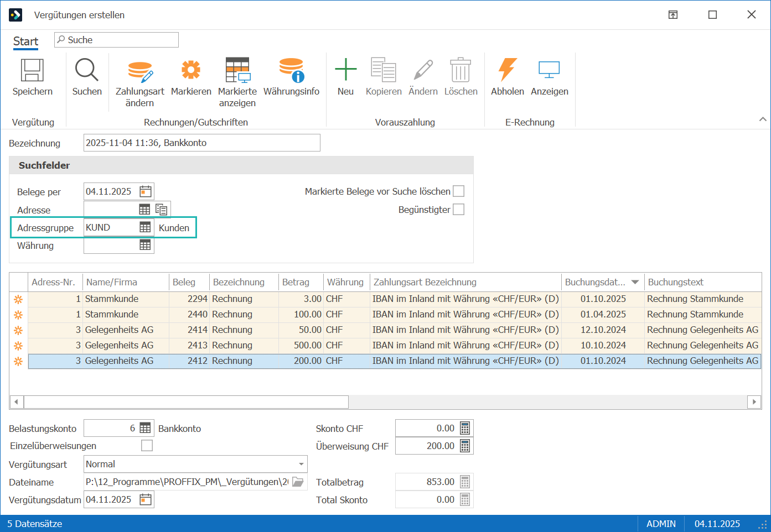Click the table scroll right arrow

[x=754, y=402]
